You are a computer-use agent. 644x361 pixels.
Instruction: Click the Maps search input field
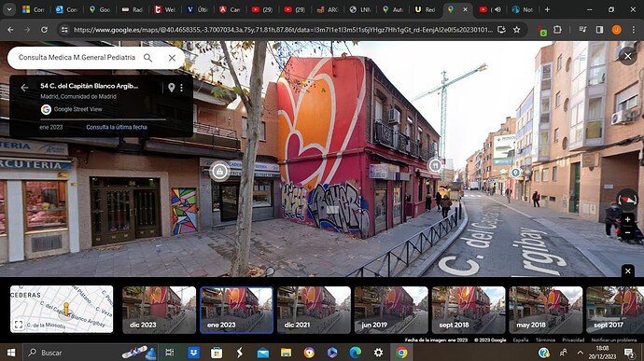(x=77, y=58)
